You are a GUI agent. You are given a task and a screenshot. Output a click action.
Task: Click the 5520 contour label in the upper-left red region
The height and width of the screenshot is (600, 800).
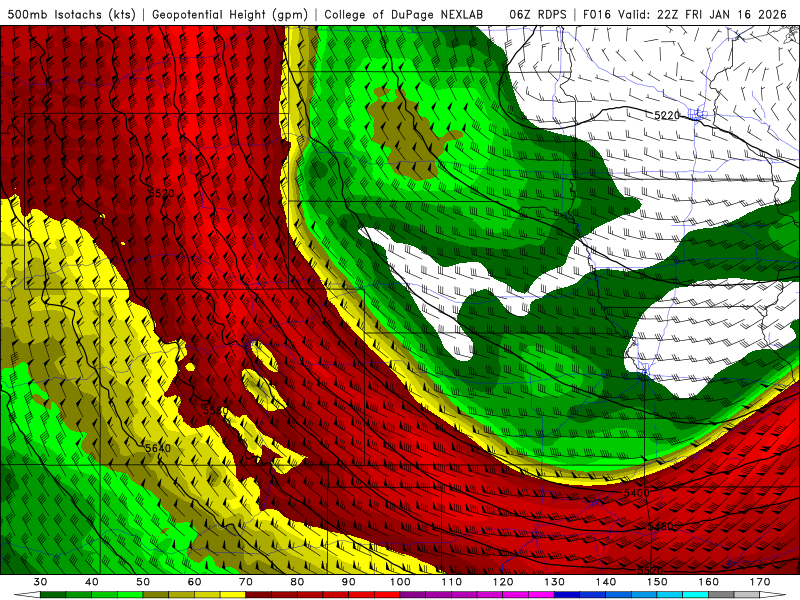pyautogui.click(x=161, y=193)
